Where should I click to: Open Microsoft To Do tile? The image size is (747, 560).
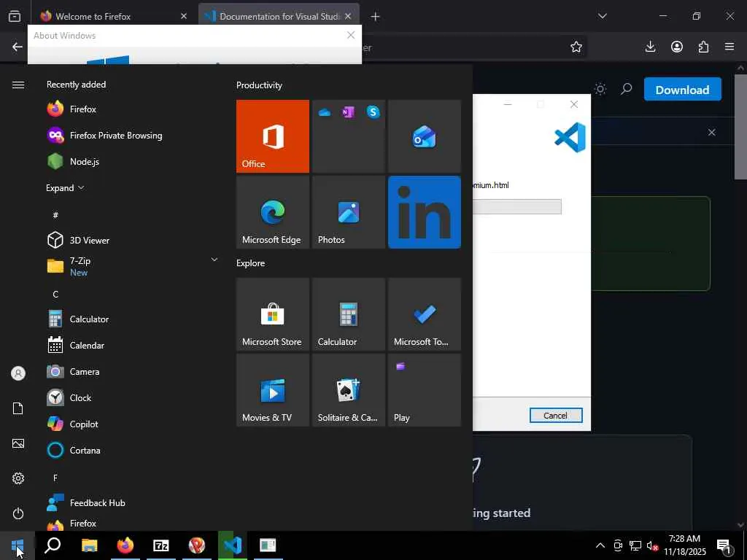pyautogui.click(x=425, y=314)
